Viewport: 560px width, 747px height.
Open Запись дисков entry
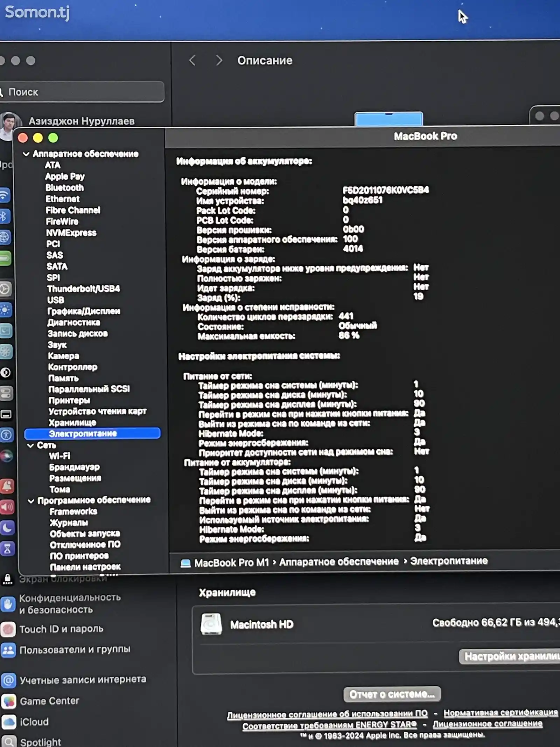tap(78, 334)
